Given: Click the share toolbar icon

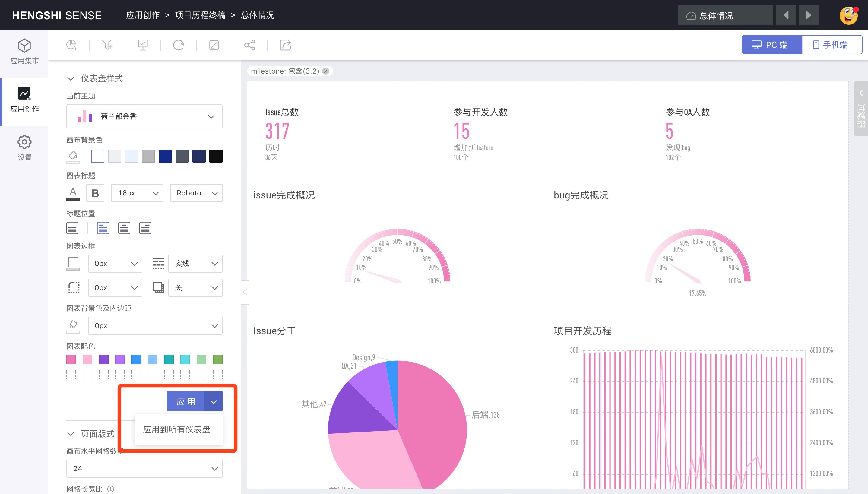Looking at the screenshot, I should pyautogui.click(x=250, y=45).
